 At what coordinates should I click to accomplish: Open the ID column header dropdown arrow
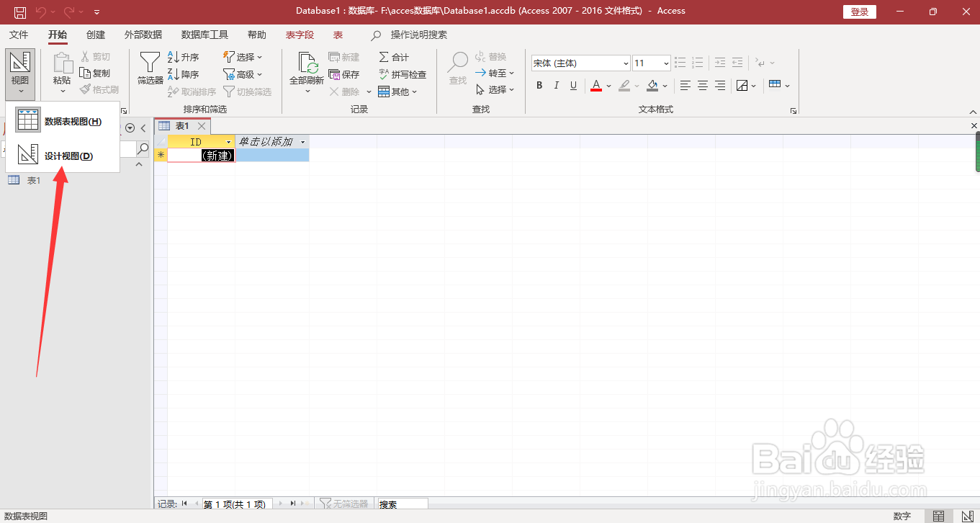click(229, 143)
